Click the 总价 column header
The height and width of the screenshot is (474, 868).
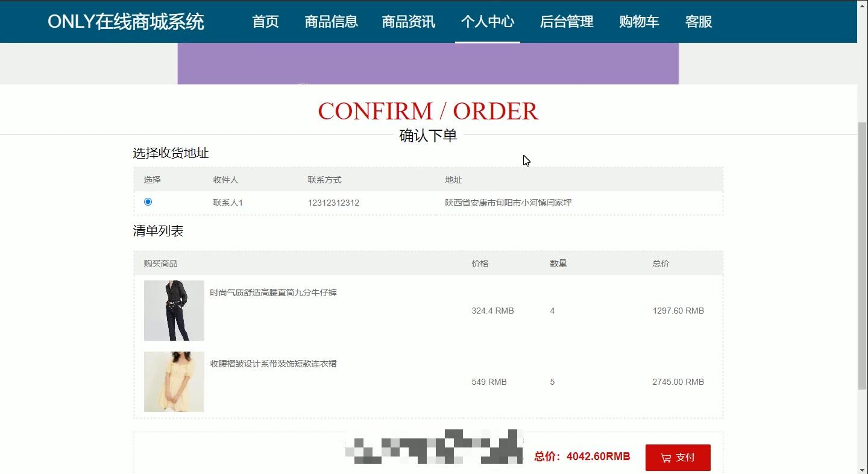pyautogui.click(x=661, y=264)
